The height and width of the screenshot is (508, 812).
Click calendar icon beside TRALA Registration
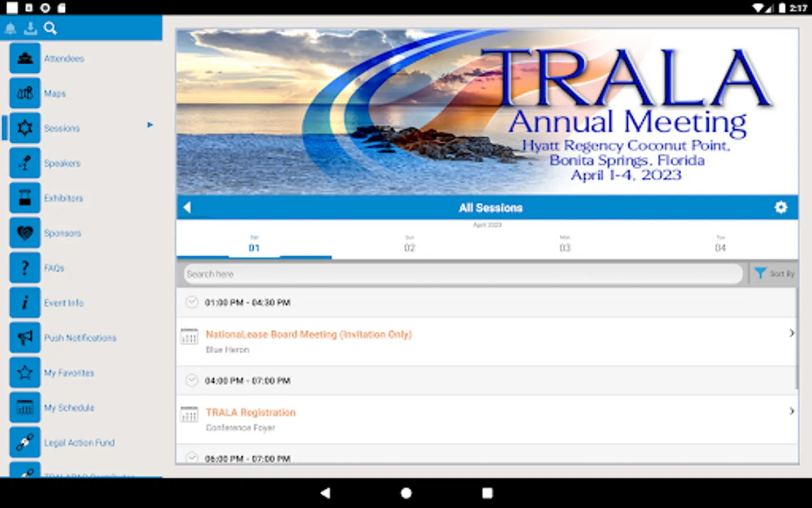click(x=189, y=414)
